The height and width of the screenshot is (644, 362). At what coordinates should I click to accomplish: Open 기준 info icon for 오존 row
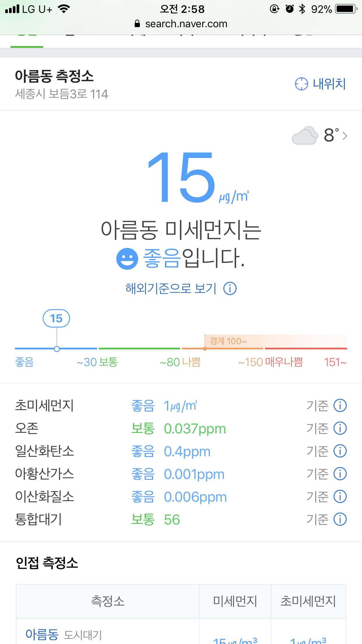[x=340, y=428]
